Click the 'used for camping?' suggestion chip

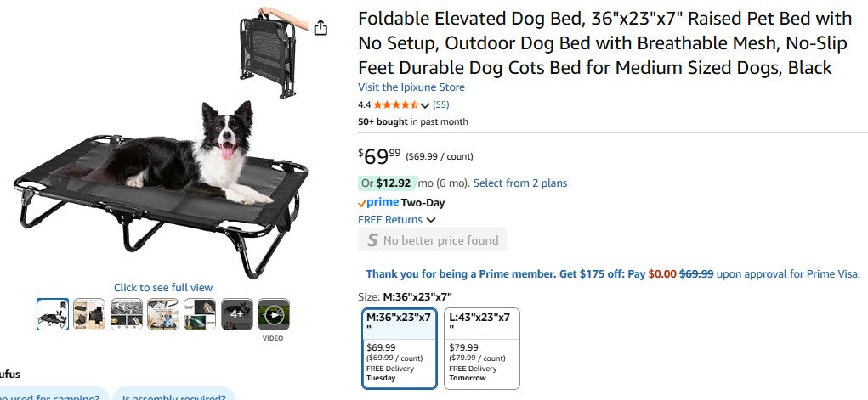point(51,394)
